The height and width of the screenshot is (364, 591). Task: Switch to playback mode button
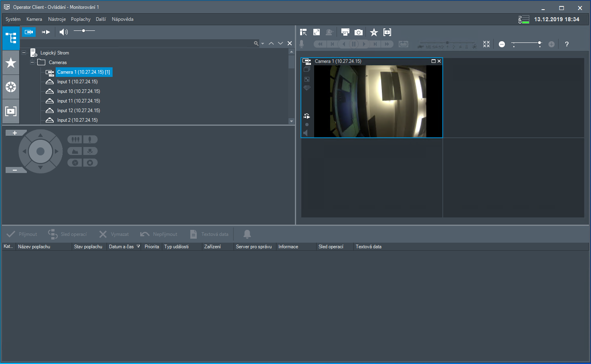[x=46, y=32]
